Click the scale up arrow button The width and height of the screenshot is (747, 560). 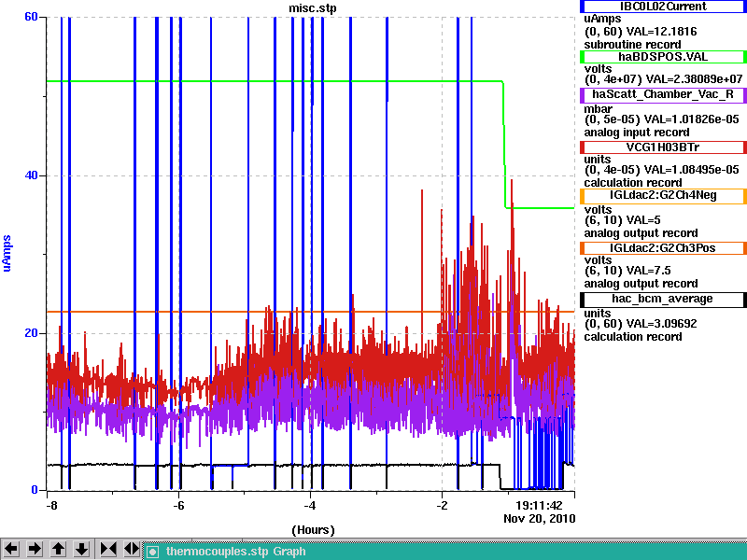pos(58,549)
